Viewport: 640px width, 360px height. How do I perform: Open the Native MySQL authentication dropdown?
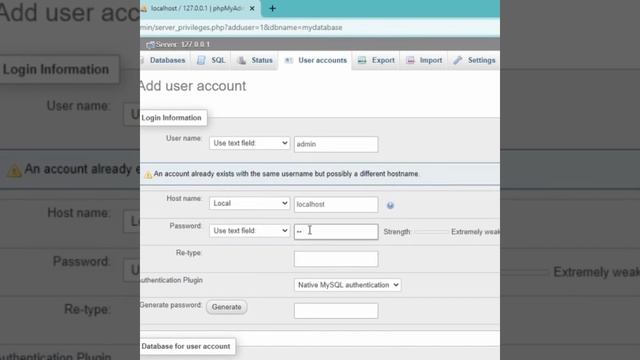point(347,285)
